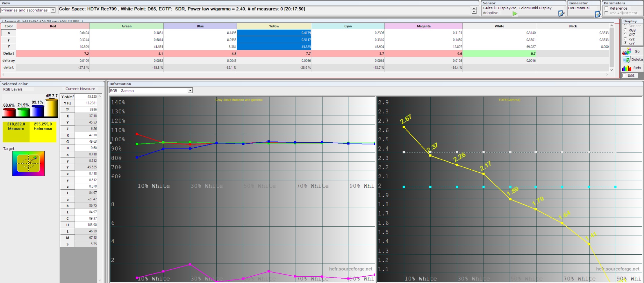Click the Current Measure list scroll-down arrow
The width and height of the screenshot is (644, 283).
point(100,280)
